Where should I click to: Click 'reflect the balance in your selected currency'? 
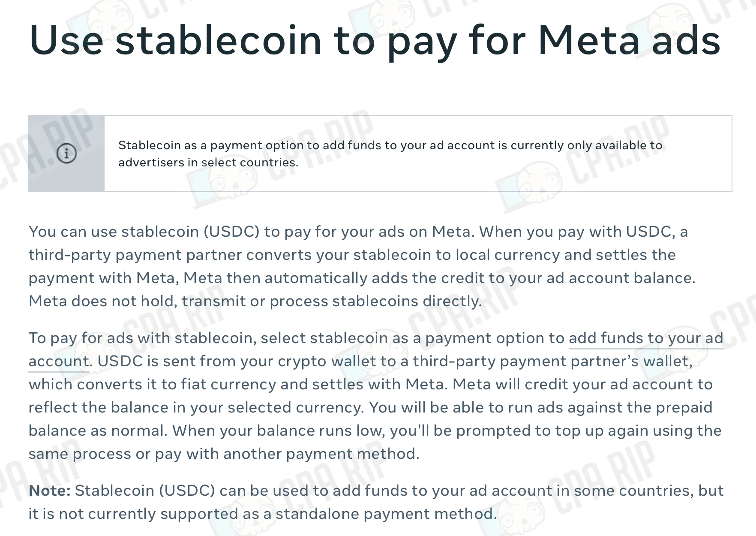point(196,407)
